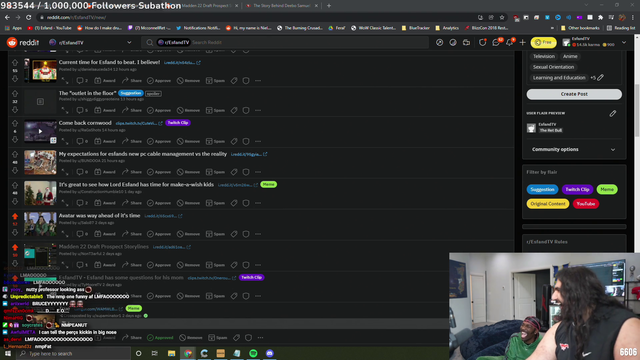The width and height of the screenshot is (640, 360).
Task: Upvote the 'Come back cornwood' post
Action: (x=15, y=123)
